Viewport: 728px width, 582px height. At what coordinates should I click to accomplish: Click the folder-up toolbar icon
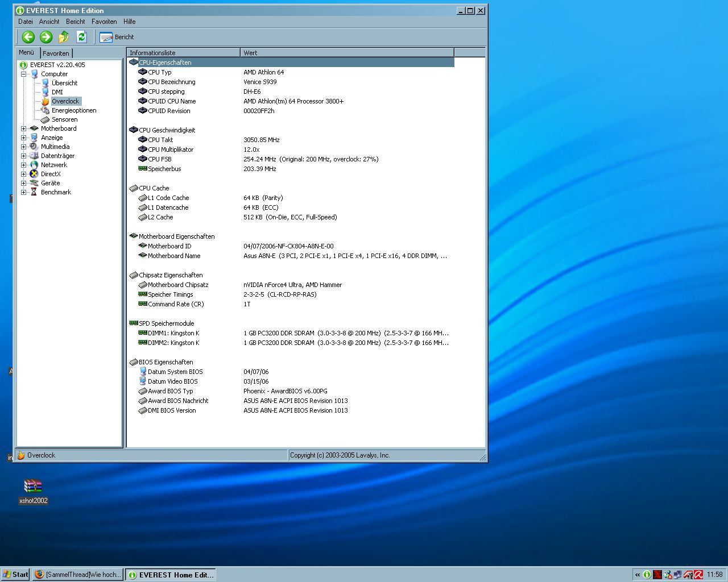64,37
